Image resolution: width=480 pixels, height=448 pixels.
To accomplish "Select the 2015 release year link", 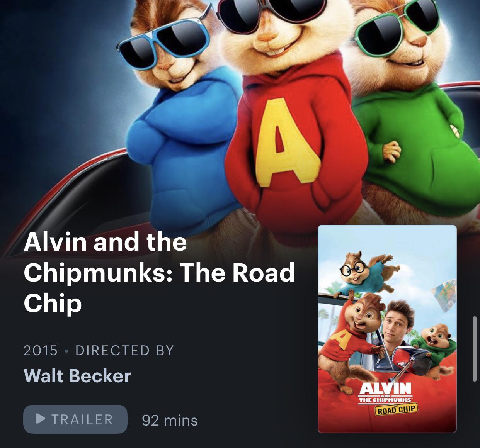I will [41, 350].
